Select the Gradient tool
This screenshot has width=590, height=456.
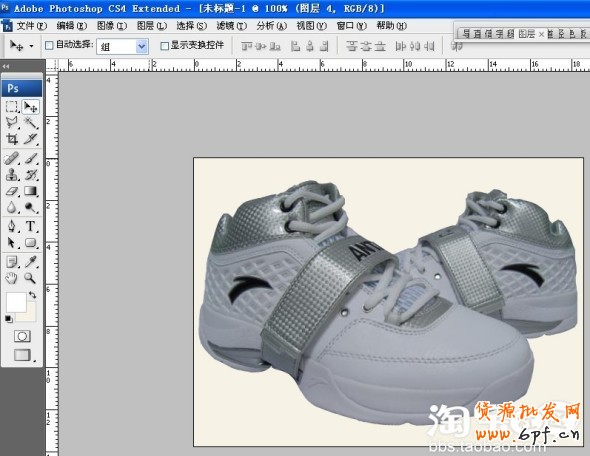[31, 191]
